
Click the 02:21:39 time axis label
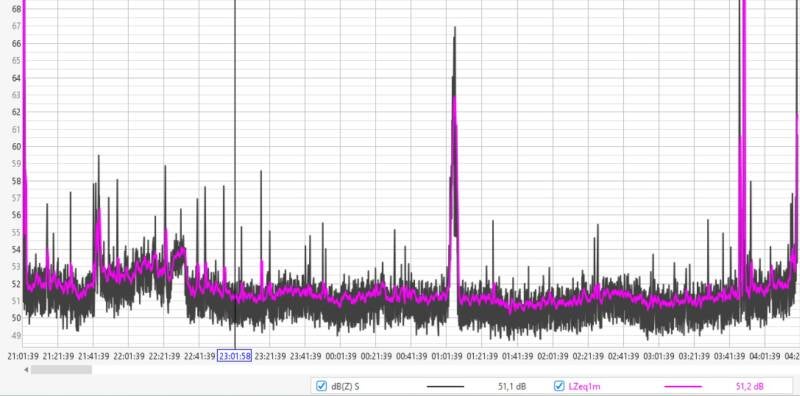click(x=588, y=356)
